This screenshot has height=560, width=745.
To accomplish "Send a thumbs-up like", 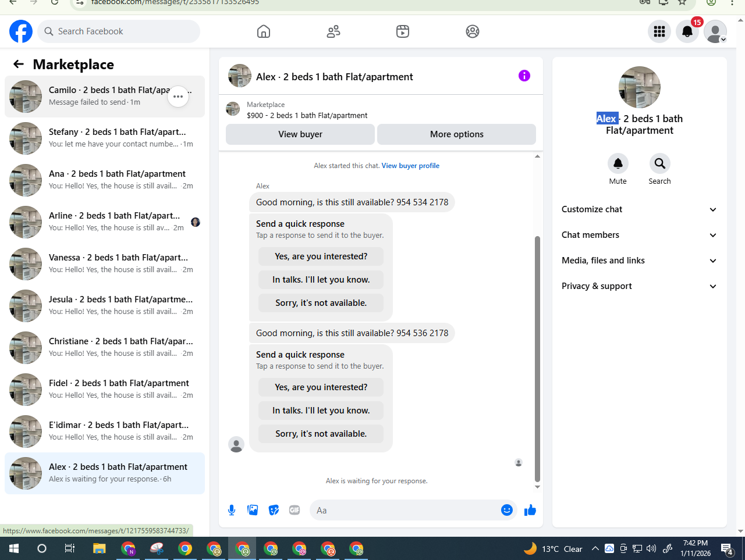I will tap(530, 510).
